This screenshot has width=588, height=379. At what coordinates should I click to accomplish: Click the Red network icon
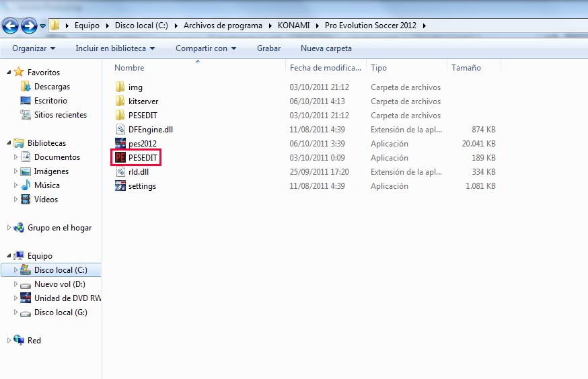pos(19,340)
